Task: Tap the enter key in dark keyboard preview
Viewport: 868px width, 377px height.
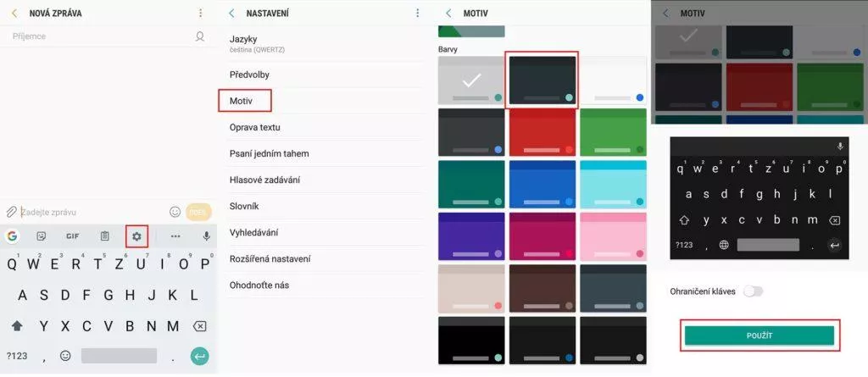Action: click(834, 245)
